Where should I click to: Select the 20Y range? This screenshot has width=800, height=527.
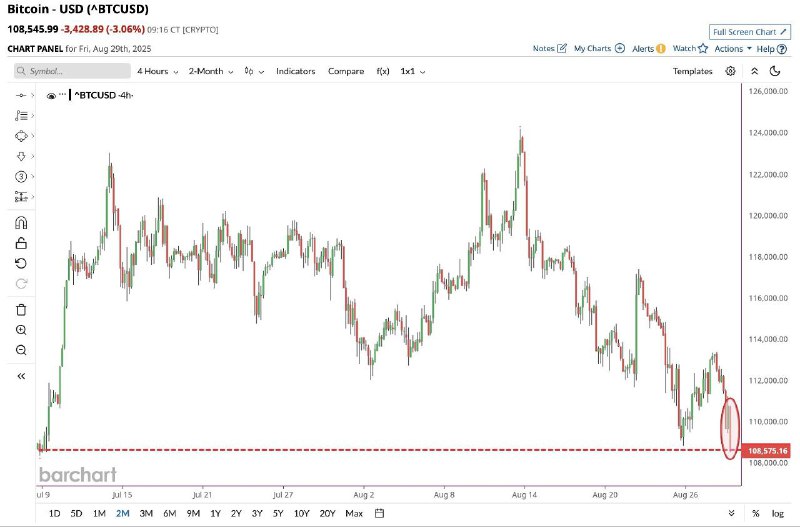[327, 513]
